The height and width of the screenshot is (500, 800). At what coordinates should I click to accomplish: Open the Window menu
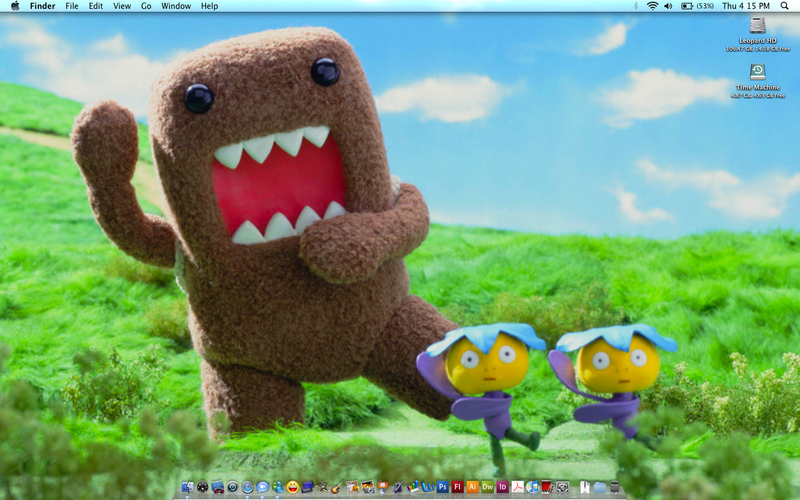[x=176, y=6]
